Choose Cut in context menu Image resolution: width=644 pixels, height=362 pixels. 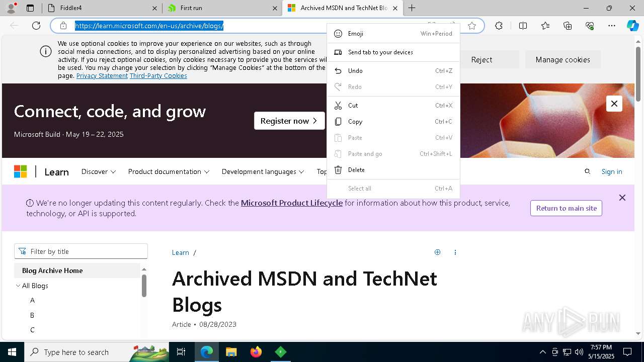[393, 106]
